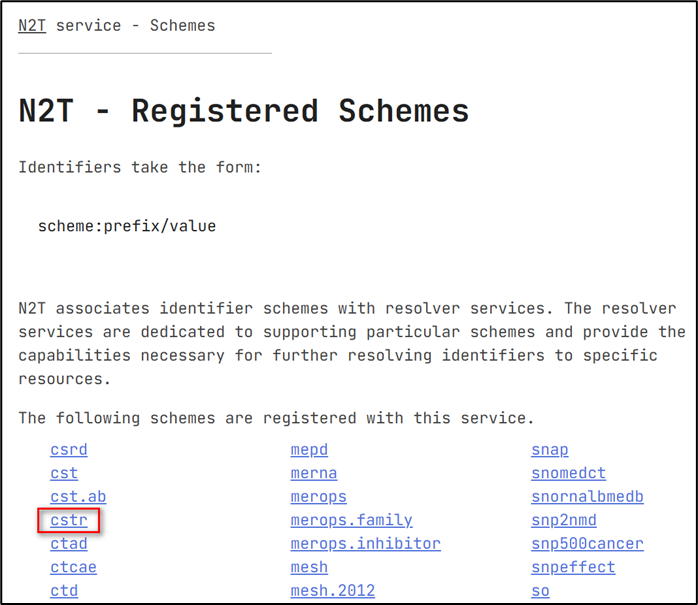Image resolution: width=698 pixels, height=605 pixels.
Task: Select the merops.inhibitor scheme link
Action: click(365, 544)
